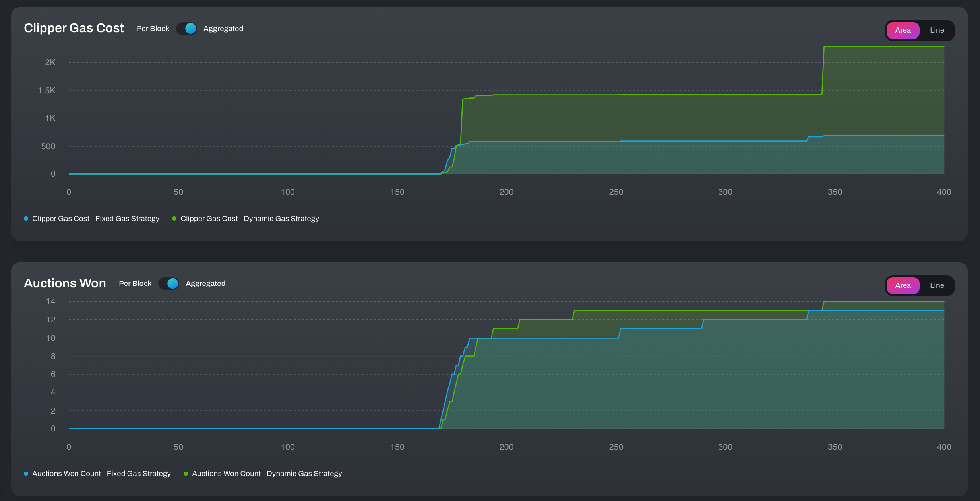Click green Auctions Won Dynamic legend dot
Image resolution: width=980 pixels, height=501 pixels.
186,474
